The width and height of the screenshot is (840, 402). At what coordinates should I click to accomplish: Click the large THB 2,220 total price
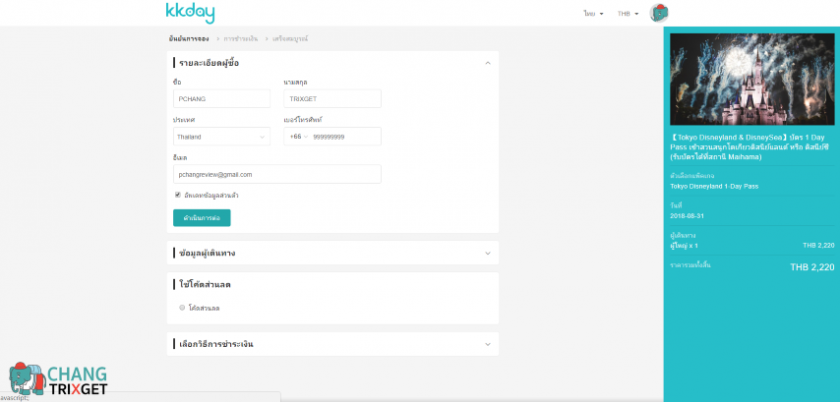tap(812, 267)
